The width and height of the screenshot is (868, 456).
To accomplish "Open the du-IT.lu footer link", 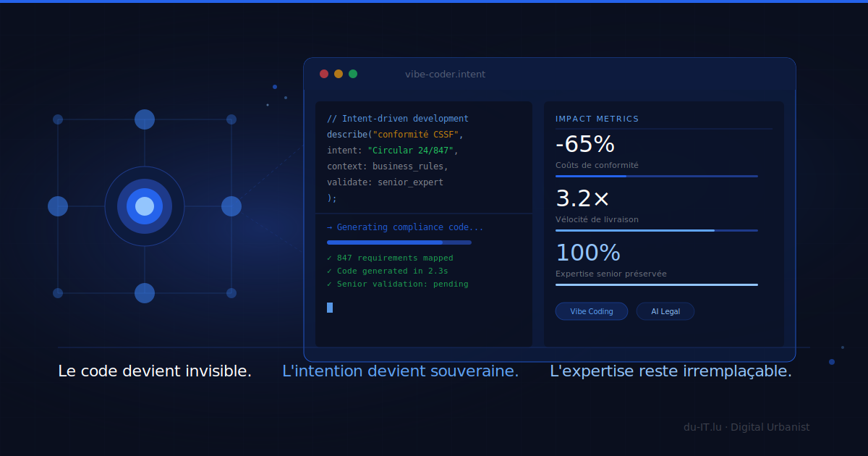I will point(702,426).
